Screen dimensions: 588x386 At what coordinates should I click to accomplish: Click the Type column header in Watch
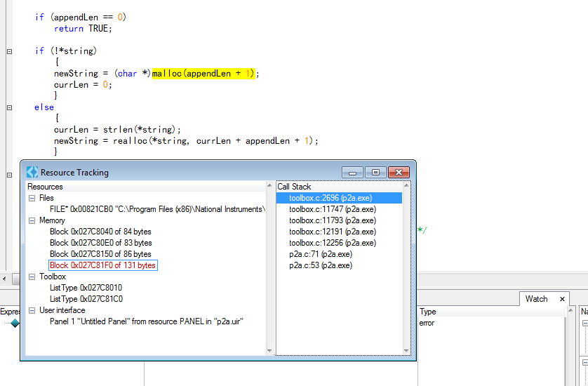tap(491, 312)
